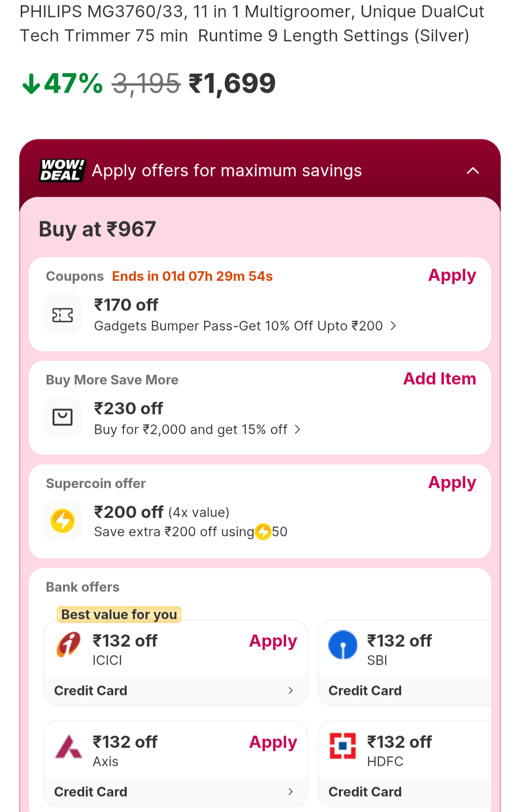Select the SBI Credit Card offer card
The width and height of the screenshot is (520, 812).
point(404,663)
